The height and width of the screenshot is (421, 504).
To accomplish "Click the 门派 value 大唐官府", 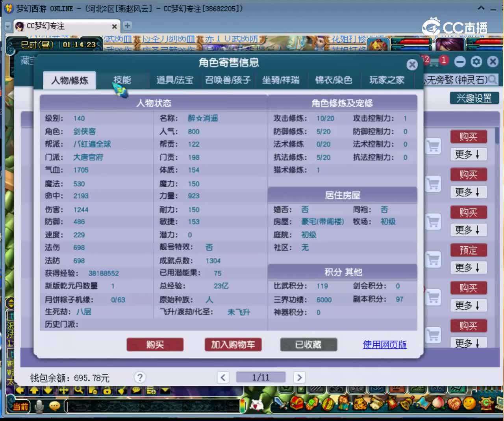I will click(88, 157).
